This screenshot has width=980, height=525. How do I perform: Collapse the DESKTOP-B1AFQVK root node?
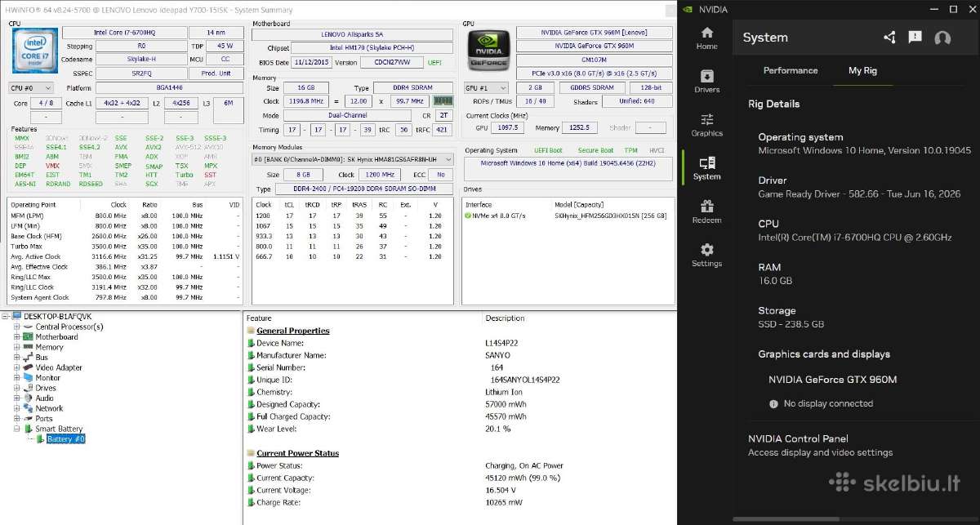[7, 316]
